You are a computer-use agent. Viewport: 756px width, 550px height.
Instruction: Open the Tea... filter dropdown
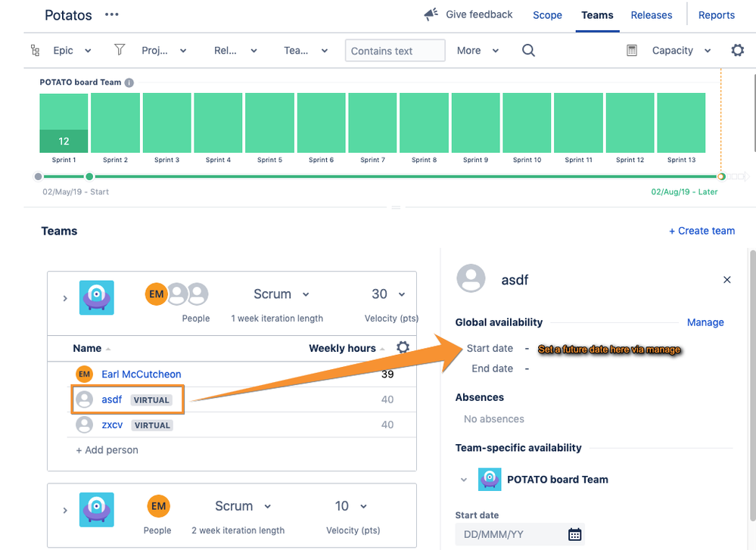click(306, 50)
